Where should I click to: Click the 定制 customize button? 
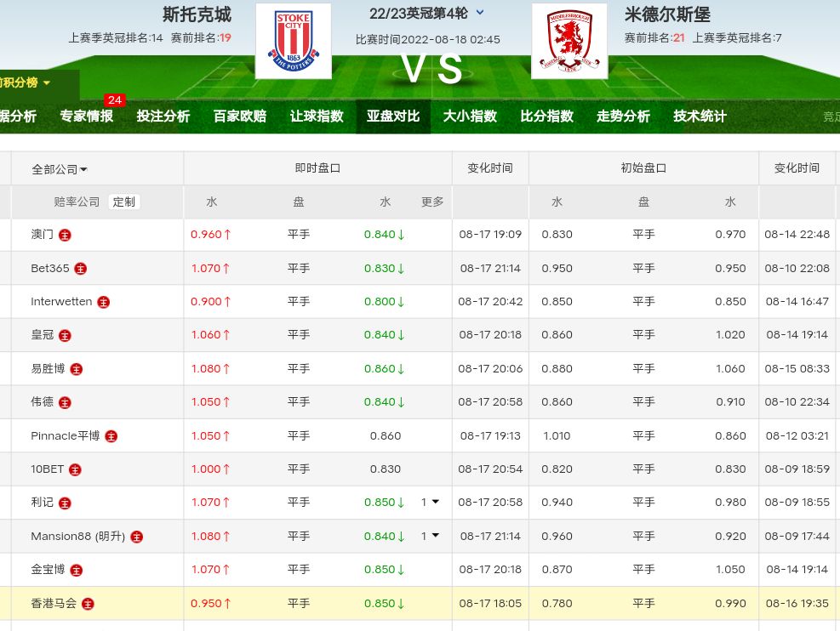[x=123, y=202]
